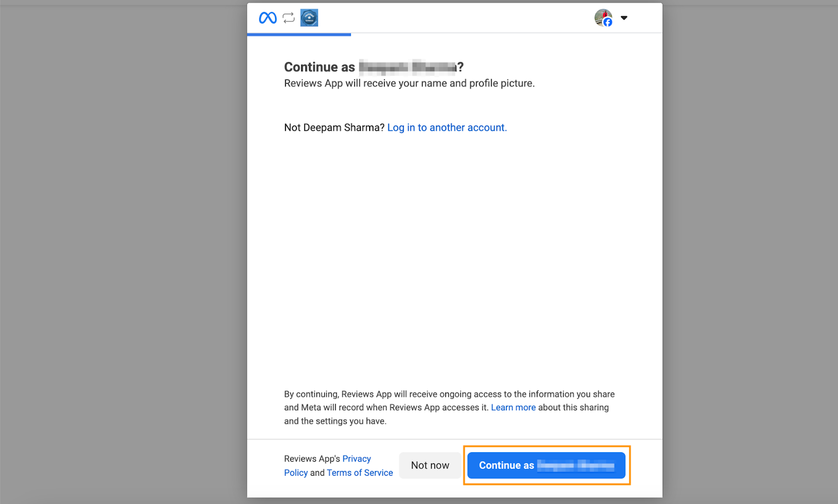Click the two-arrow exchange icon in the header

click(x=289, y=18)
